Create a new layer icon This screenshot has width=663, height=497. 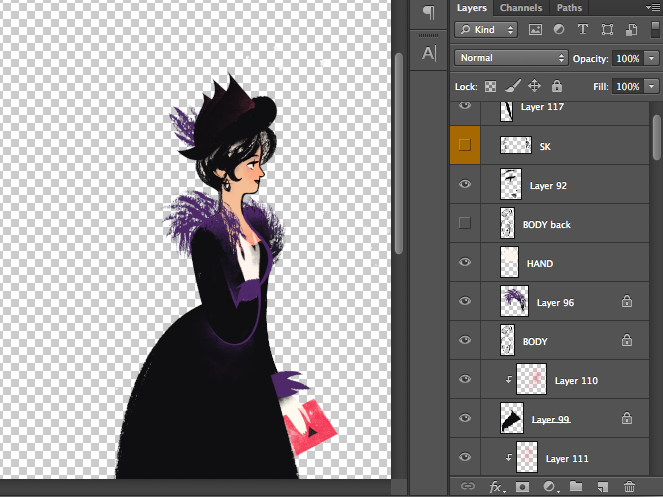point(603,487)
